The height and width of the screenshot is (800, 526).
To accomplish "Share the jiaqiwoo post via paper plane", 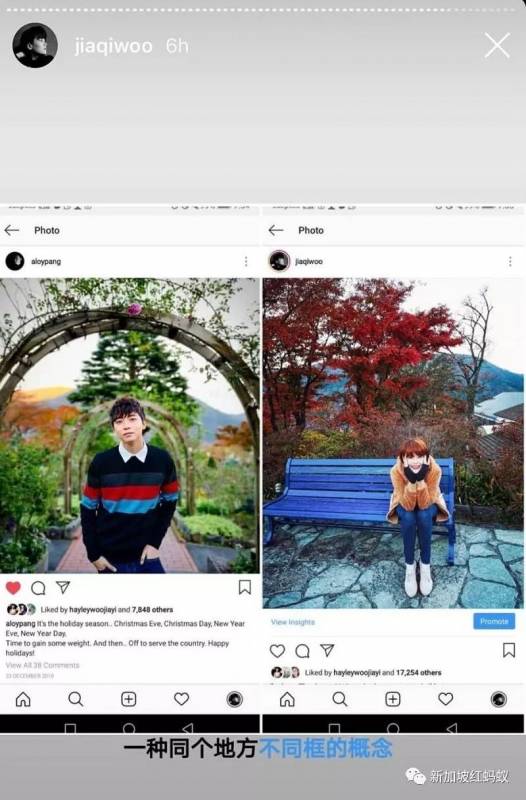I will (327, 650).
